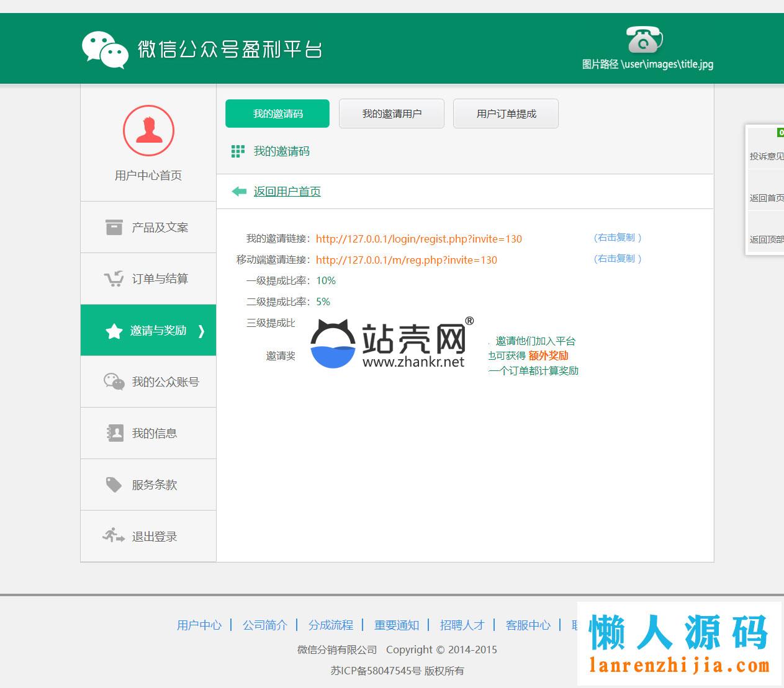Click 右击复制 next to mobile invite link
The image size is (784, 688).
point(617,259)
